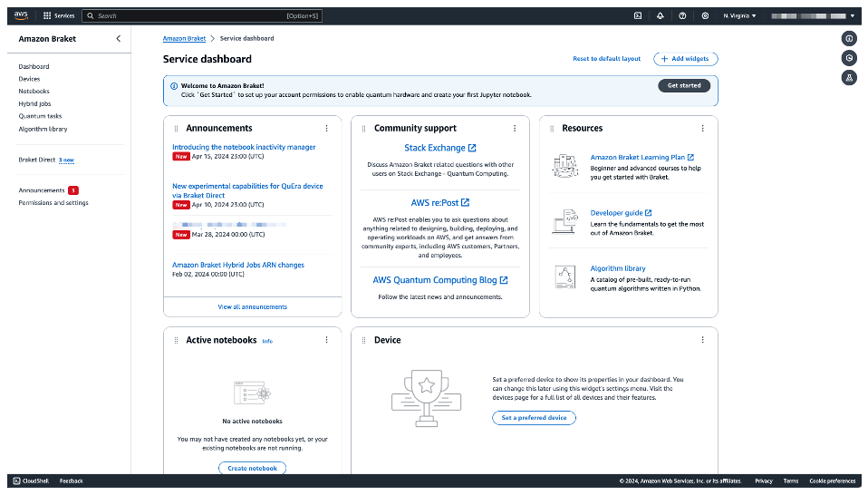The image size is (868, 495).
Task: Click the Create notebook button
Action: point(253,468)
